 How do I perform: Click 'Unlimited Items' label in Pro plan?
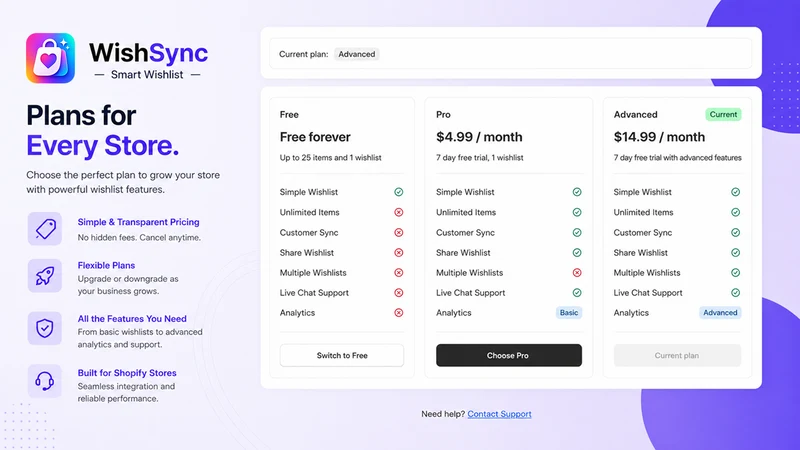coord(466,212)
